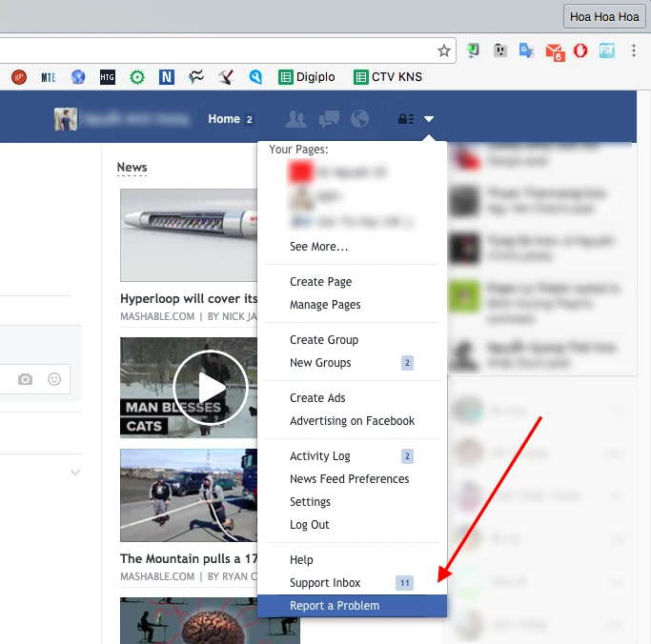
Task: Select Report a Problem menu item
Action: (335, 606)
